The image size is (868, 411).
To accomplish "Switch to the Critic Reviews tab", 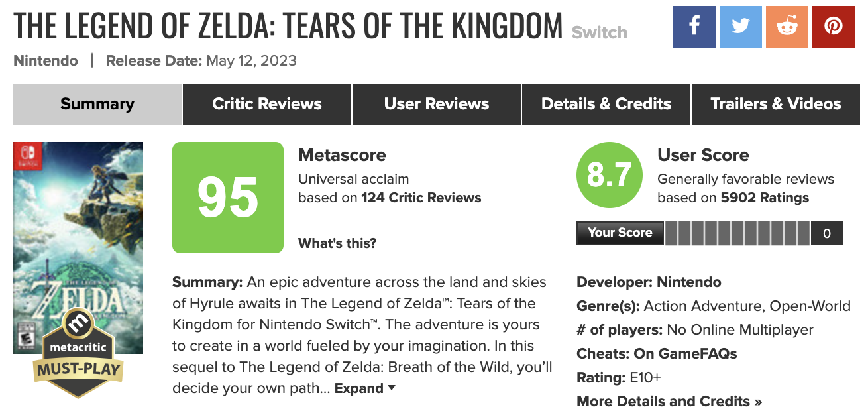I will point(266,103).
